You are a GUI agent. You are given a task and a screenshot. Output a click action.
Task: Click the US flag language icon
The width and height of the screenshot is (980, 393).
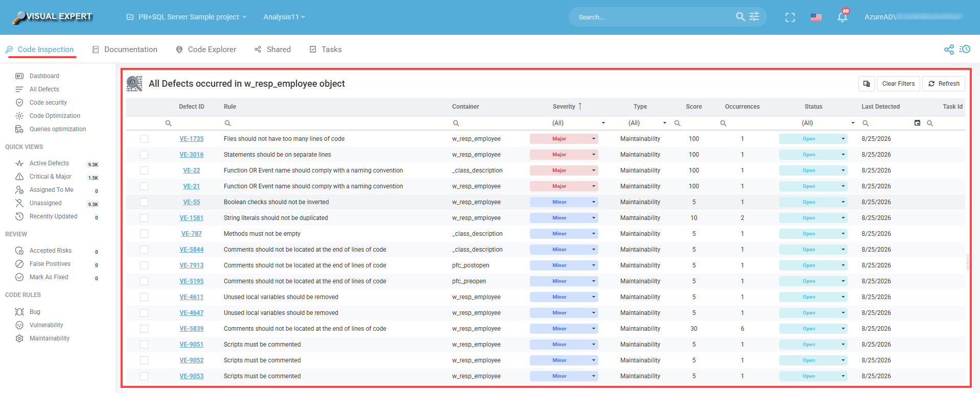816,17
